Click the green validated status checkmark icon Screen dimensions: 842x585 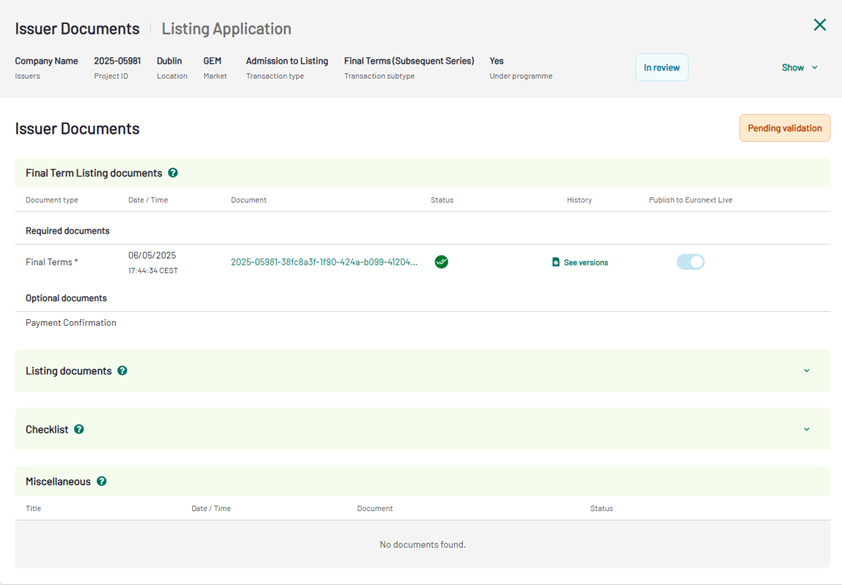click(441, 262)
